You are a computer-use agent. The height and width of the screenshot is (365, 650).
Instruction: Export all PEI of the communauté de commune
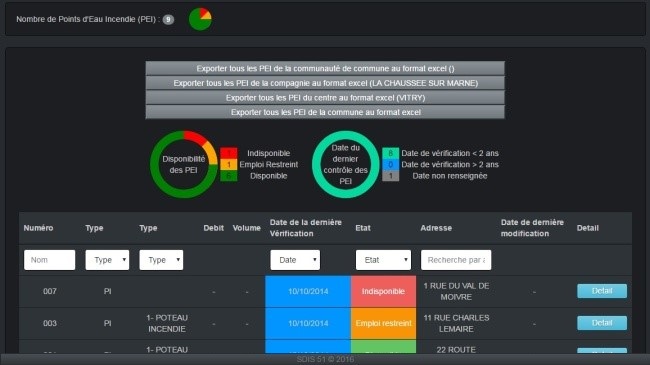coord(325,68)
